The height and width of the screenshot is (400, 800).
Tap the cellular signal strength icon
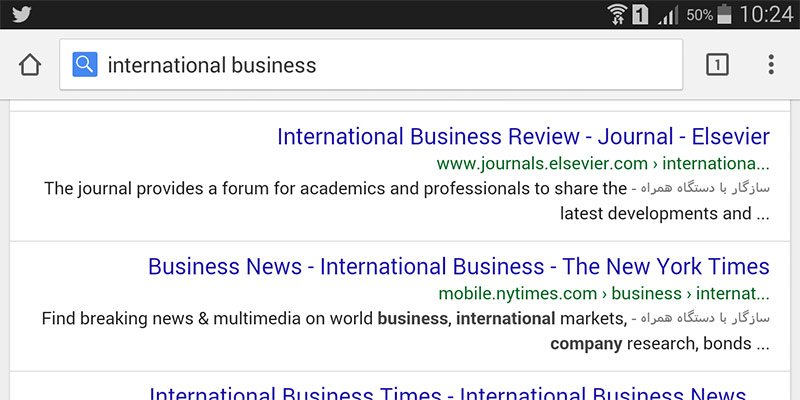pos(668,15)
